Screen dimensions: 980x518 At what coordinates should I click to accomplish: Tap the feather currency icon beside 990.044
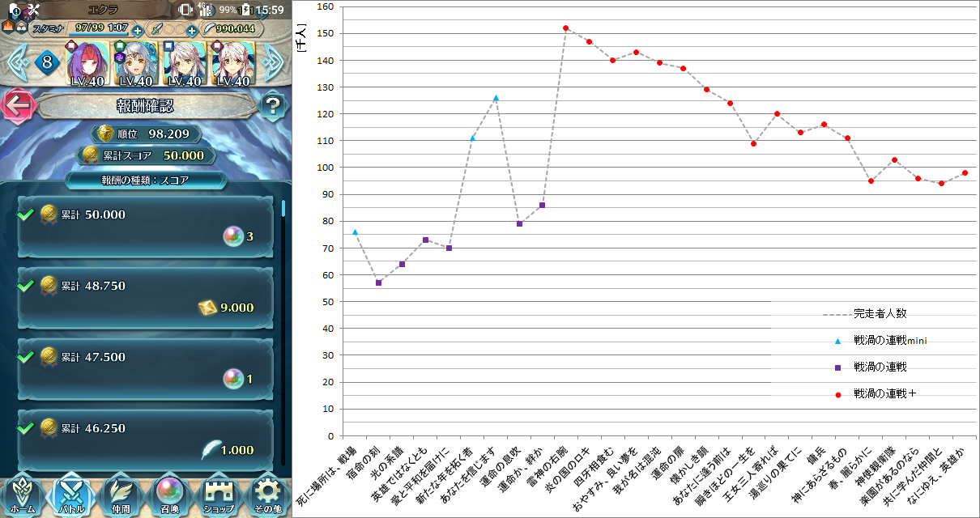[209, 29]
